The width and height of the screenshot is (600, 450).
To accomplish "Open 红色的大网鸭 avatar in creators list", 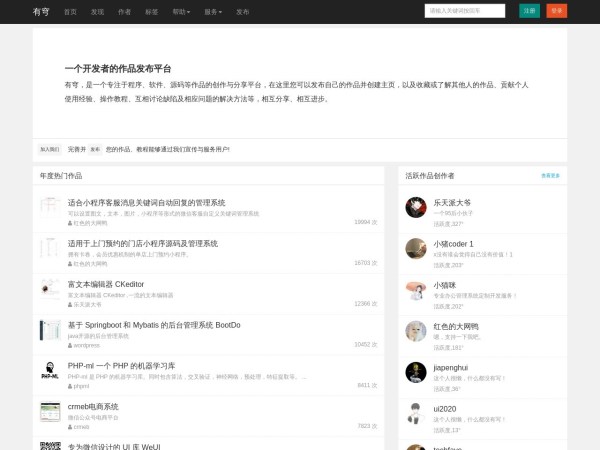I will [416, 331].
